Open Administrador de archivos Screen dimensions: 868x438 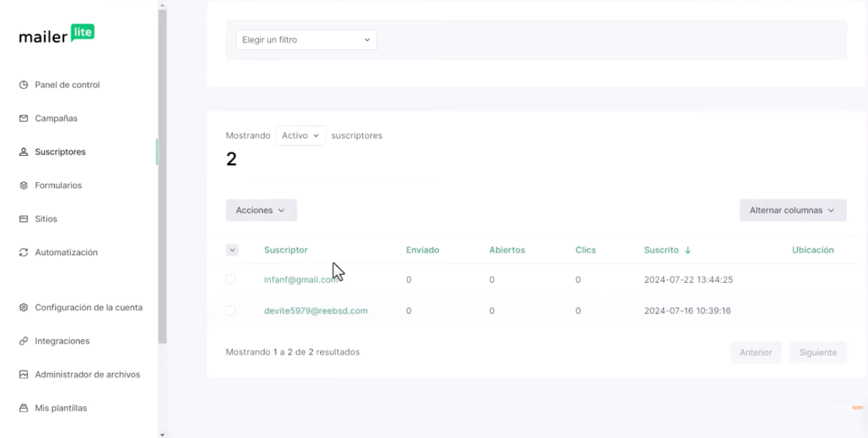pyautogui.click(x=87, y=375)
